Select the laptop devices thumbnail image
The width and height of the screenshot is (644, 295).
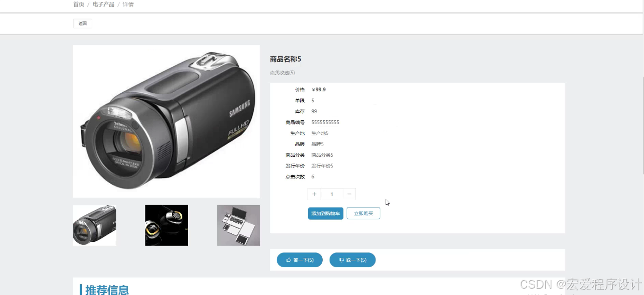click(239, 225)
